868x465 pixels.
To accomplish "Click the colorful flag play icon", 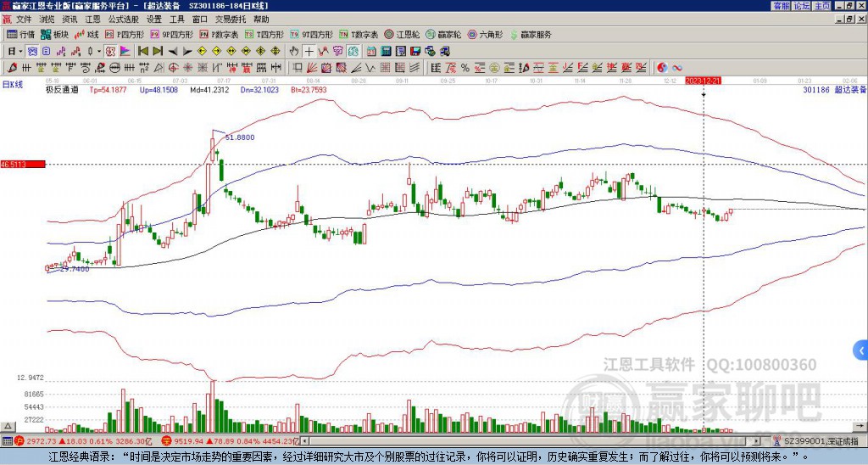I will pyautogui.click(x=125, y=51).
